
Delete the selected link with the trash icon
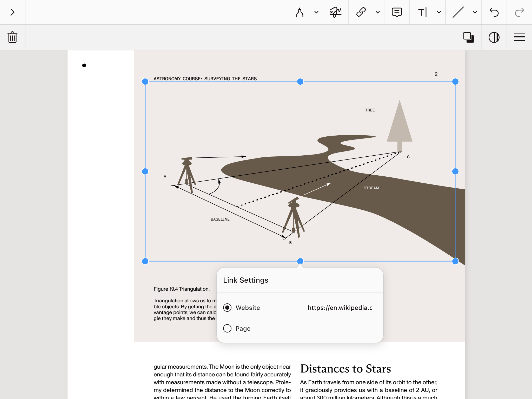12,37
